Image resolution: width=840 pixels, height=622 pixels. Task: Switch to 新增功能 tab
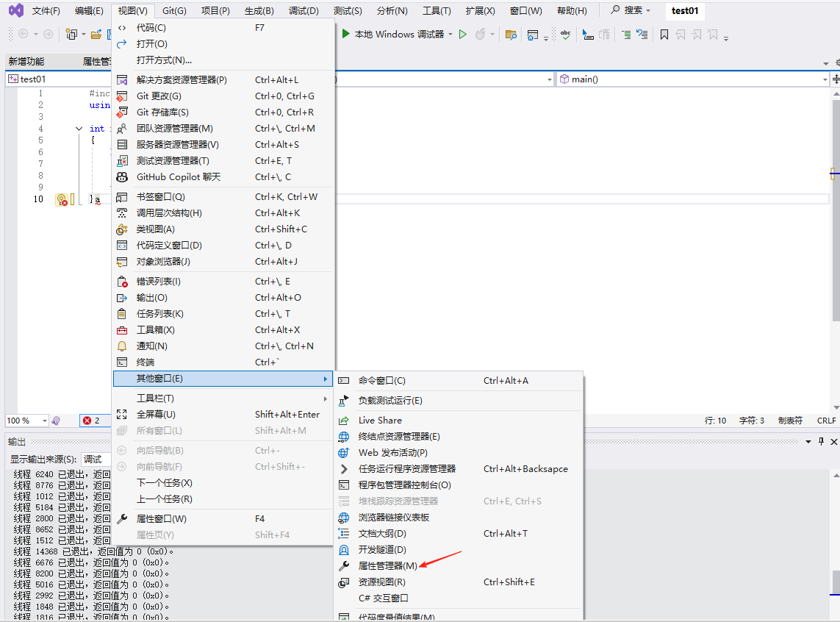point(26,61)
